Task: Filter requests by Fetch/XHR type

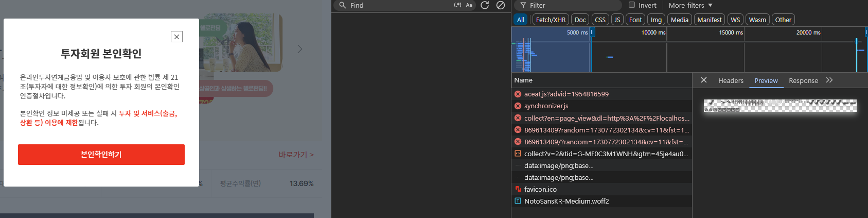Action: (551, 20)
